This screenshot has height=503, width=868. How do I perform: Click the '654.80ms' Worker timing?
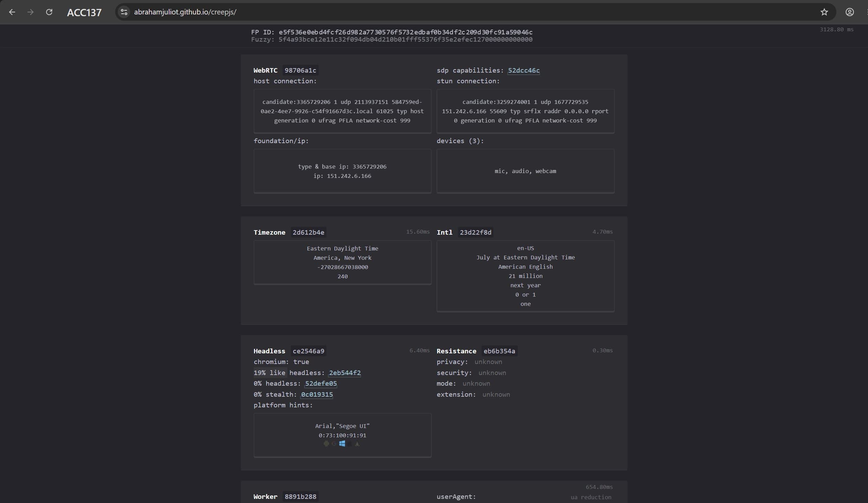pyautogui.click(x=599, y=487)
